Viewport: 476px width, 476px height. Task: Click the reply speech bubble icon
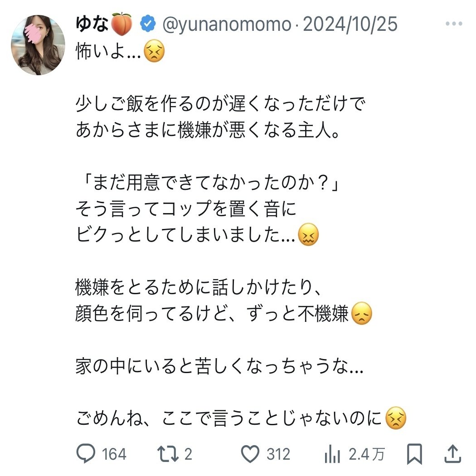coord(86,454)
